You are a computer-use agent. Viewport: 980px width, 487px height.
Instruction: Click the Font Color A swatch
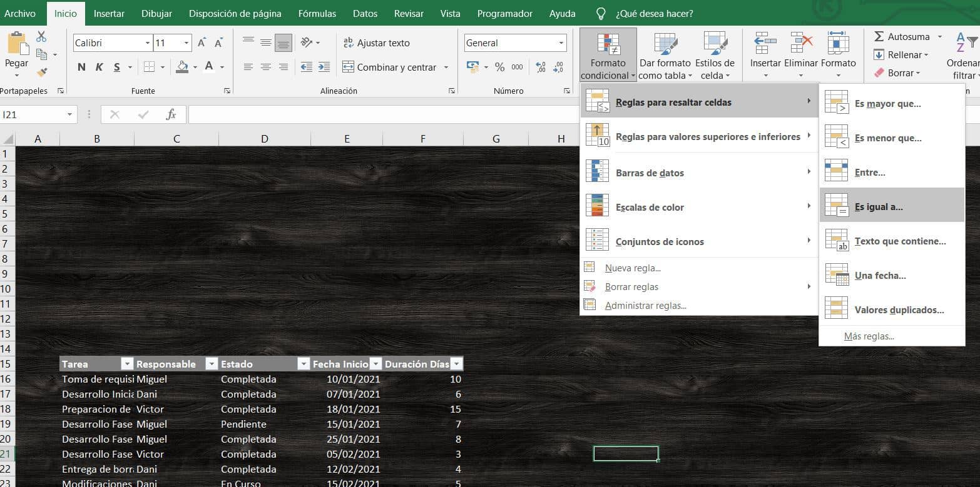pyautogui.click(x=209, y=67)
